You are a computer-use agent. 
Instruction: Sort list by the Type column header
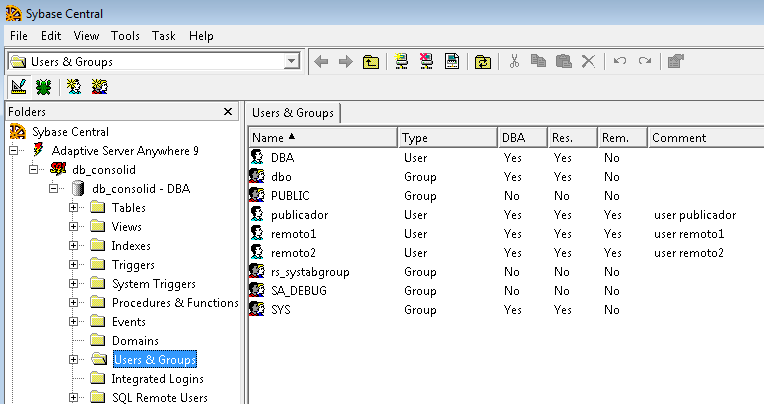pos(446,137)
